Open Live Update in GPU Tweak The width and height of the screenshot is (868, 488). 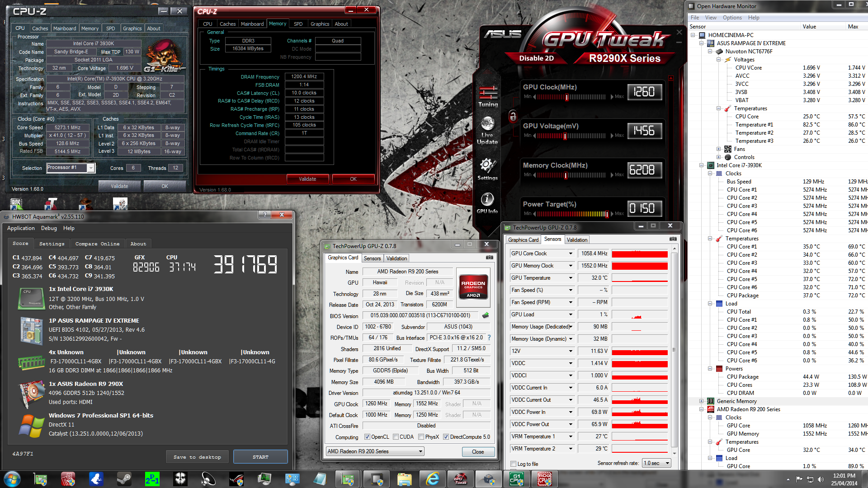click(x=487, y=130)
